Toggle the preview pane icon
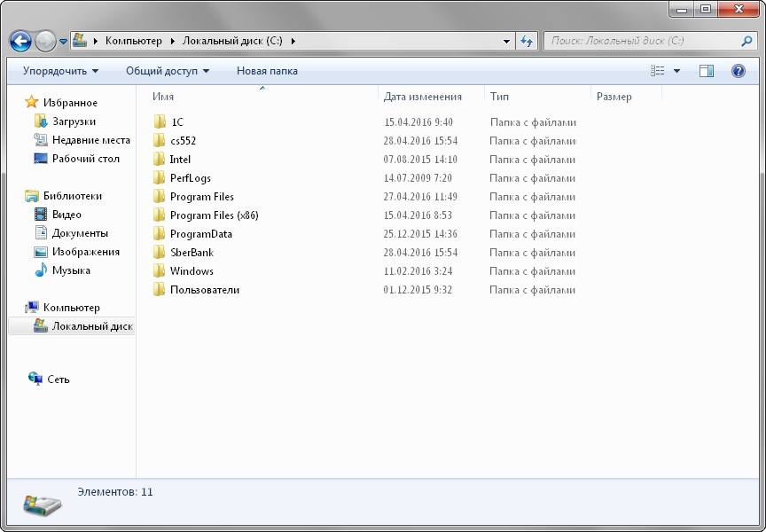Viewport: 766px width, 532px height. pos(706,71)
